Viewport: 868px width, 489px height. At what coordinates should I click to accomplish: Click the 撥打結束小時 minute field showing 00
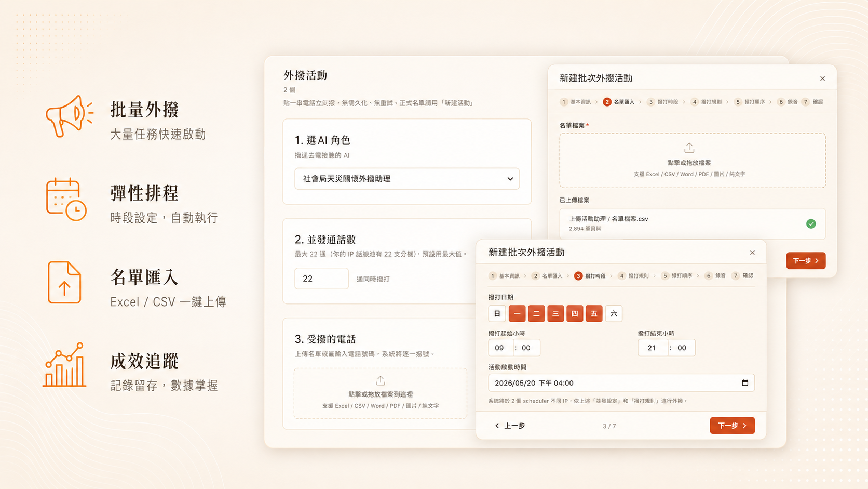click(x=682, y=348)
